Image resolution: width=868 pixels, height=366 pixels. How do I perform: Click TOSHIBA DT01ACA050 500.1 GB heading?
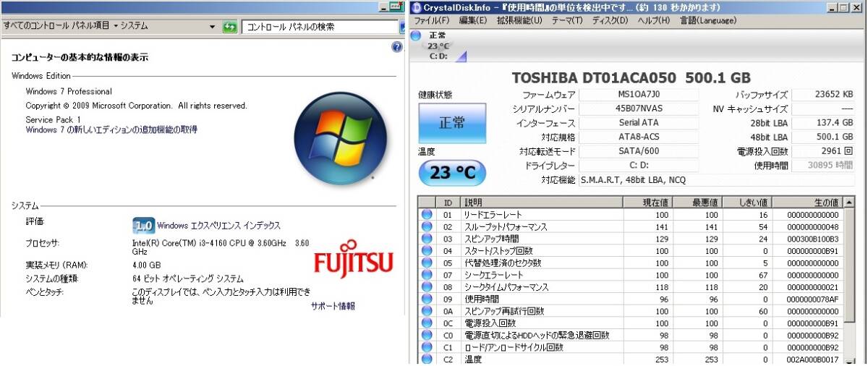pyautogui.click(x=631, y=77)
